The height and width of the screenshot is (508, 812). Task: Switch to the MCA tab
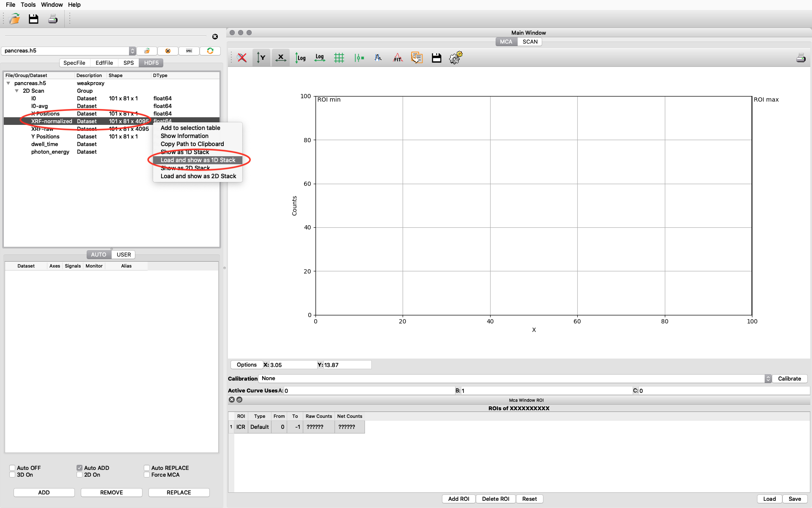coord(506,42)
